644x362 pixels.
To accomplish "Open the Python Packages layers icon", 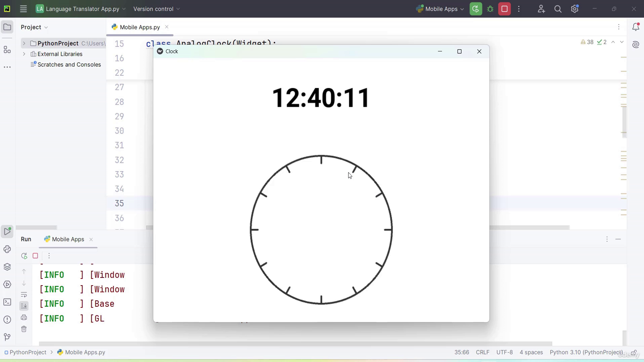I will click(7, 267).
